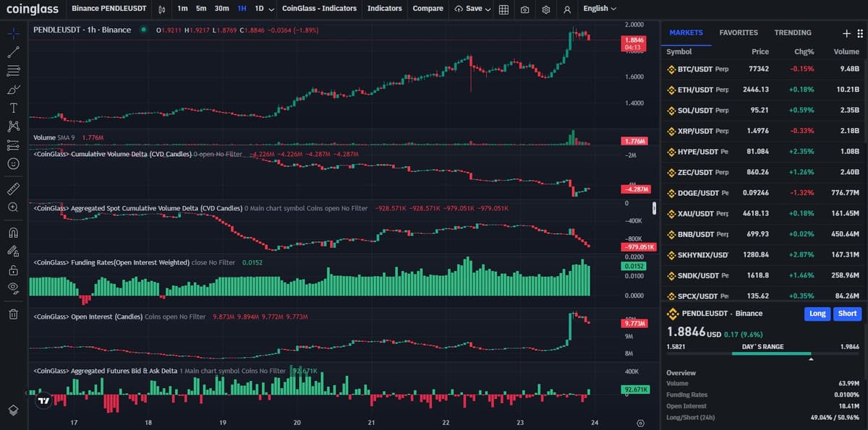Click the trash remove drawings icon

click(x=13, y=314)
